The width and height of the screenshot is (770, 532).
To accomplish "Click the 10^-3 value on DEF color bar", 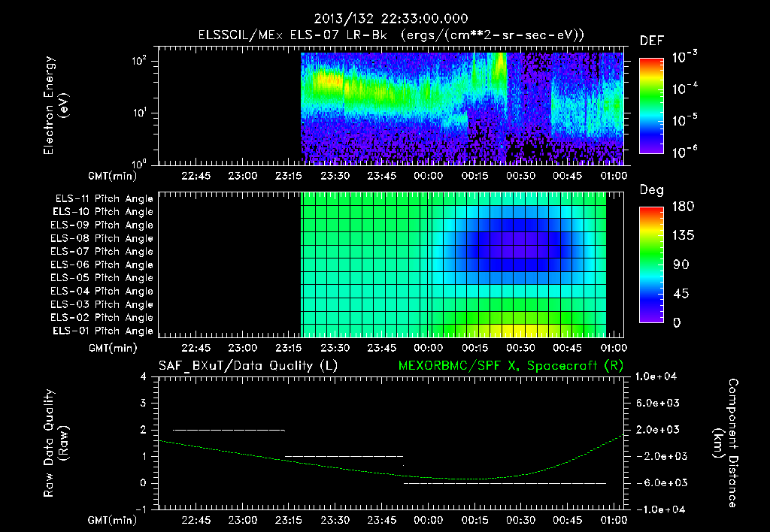I will coord(684,57).
